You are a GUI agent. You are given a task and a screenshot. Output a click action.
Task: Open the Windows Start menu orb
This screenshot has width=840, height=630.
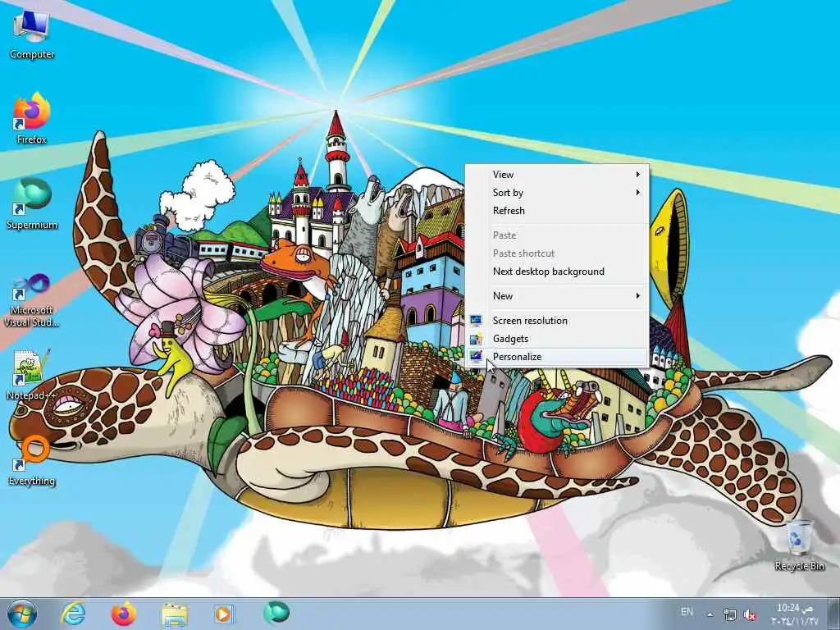coord(22,614)
